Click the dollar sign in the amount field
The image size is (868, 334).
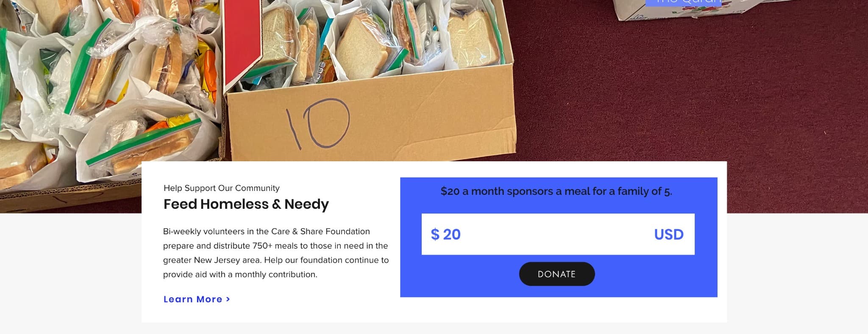pyautogui.click(x=435, y=235)
